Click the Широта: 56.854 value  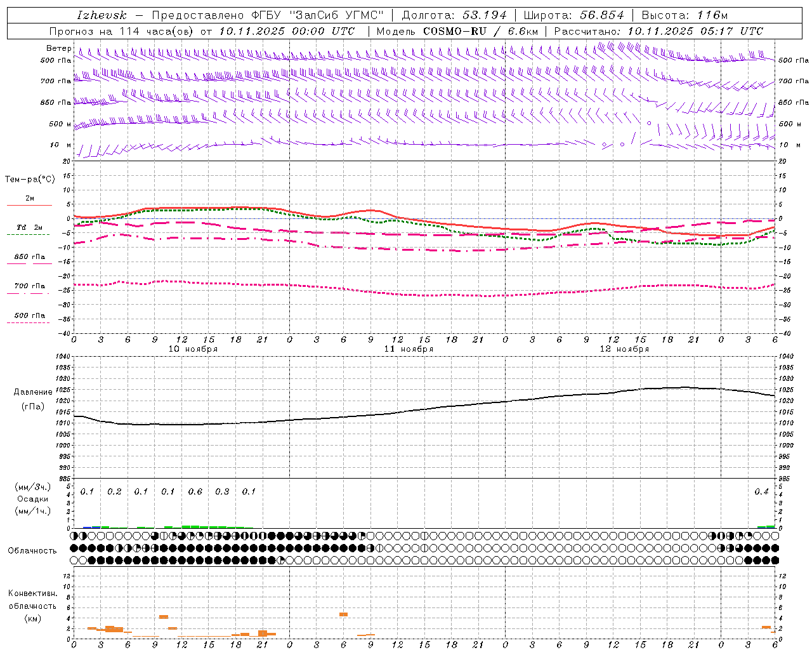pos(573,15)
